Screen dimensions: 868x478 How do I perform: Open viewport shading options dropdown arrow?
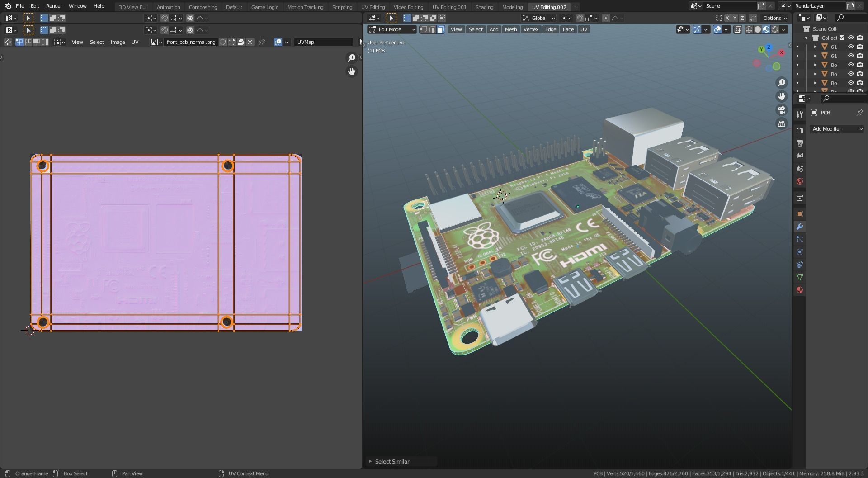tap(783, 29)
